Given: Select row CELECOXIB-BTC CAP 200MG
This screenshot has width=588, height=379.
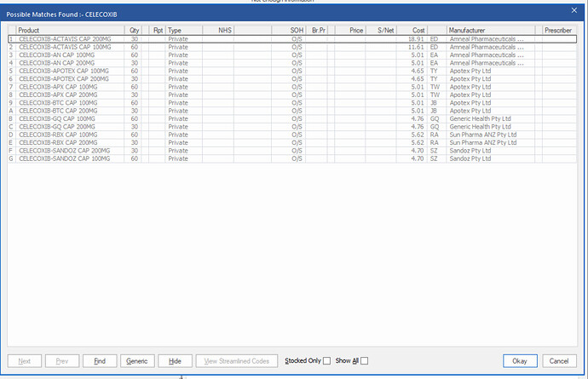Looking at the screenshot, I should point(292,111).
